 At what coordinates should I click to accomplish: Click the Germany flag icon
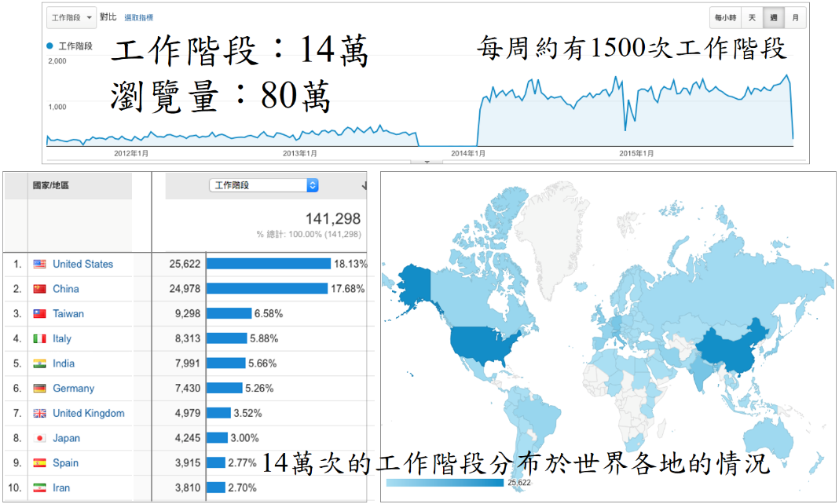tap(39, 389)
